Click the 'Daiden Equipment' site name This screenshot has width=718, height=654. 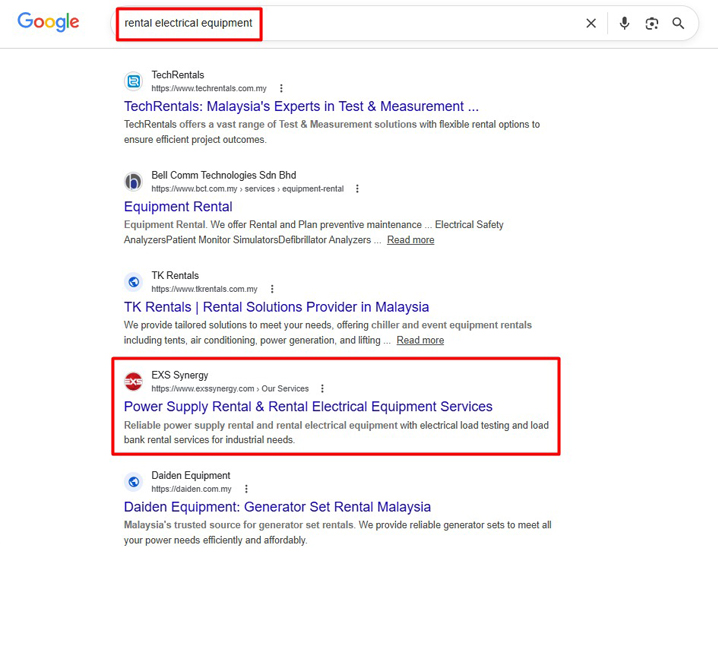pyautogui.click(x=191, y=476)
